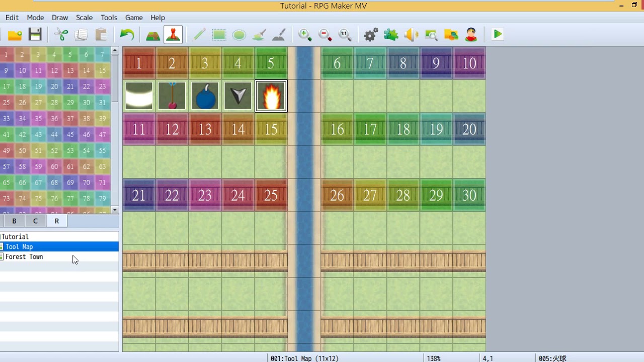Open the Event Searcher icon
The image size is (644, 362).
(431, 35)
